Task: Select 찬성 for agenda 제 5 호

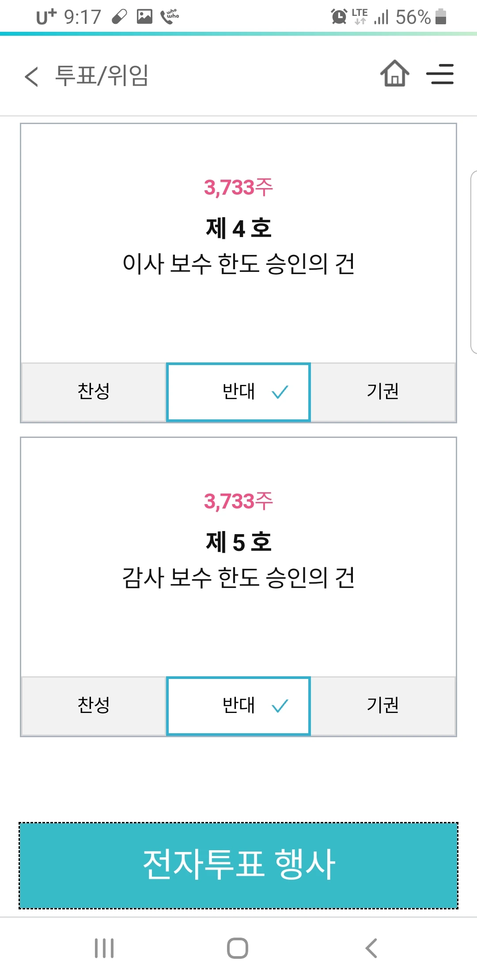Action: [x=94, y=705]
